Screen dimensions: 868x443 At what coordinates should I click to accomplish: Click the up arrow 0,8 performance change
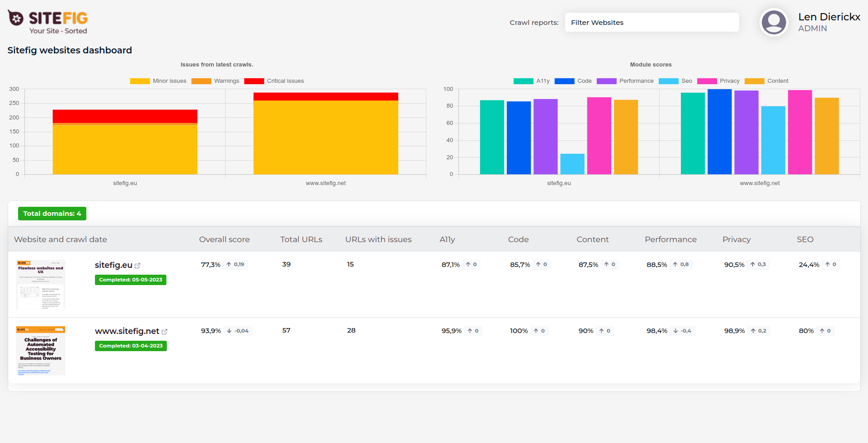tap(681, 264)
